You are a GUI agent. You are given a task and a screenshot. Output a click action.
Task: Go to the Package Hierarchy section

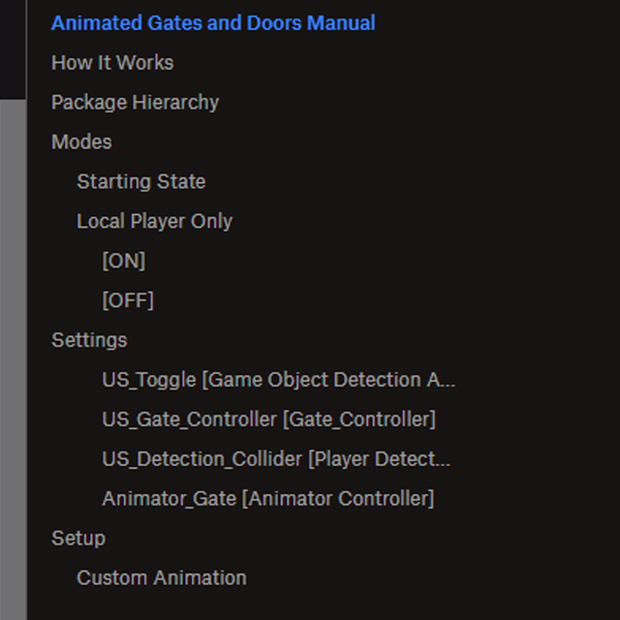(x=135, y=103)
